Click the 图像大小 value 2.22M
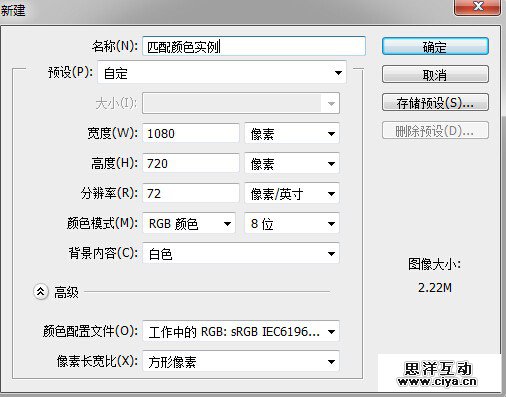The image size is (506, 397). pyautogui.click(x=435, y=287)
